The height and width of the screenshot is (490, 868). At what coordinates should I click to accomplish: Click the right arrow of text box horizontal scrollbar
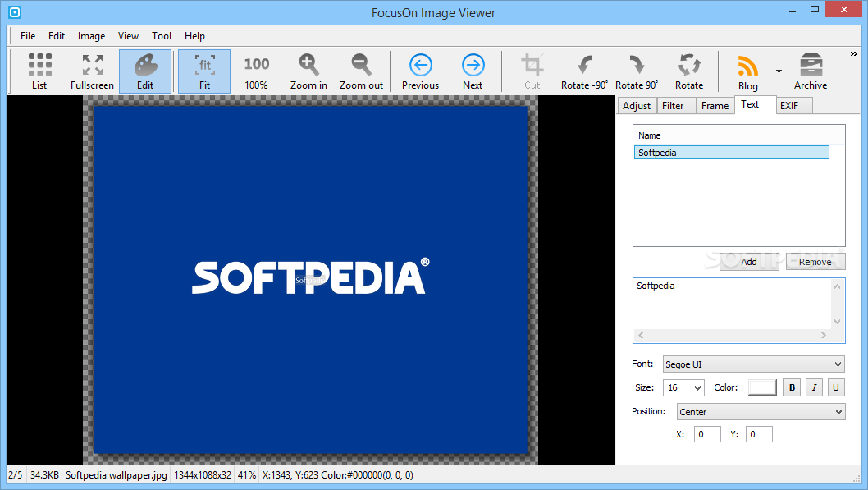click(x=824, y=335)
